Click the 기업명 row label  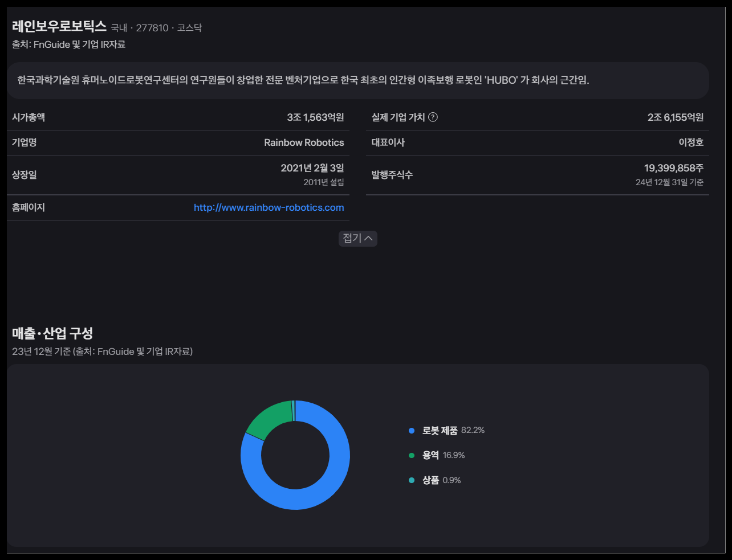[x=25, y=142]
